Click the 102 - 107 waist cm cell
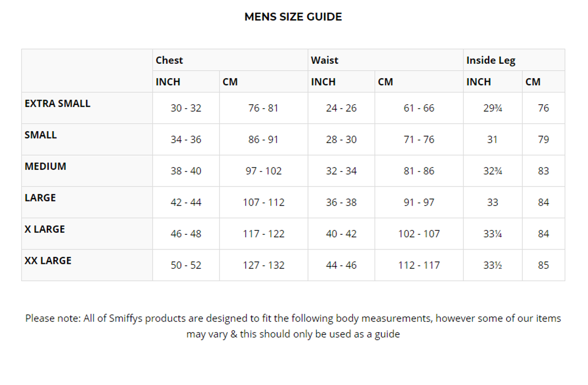This screenshot has height=385, width=588. click(x=419, y=234)
